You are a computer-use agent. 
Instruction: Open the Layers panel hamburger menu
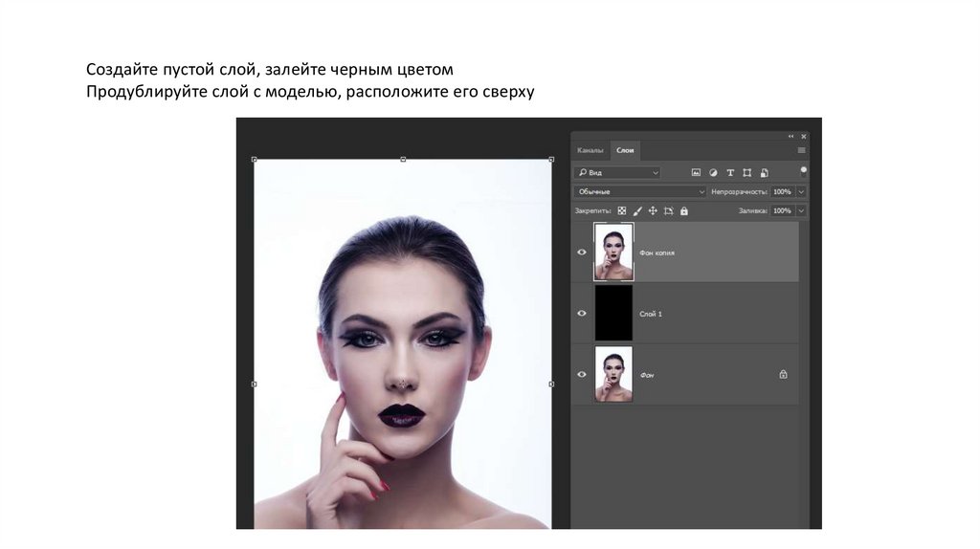click(x=801, y=150)
